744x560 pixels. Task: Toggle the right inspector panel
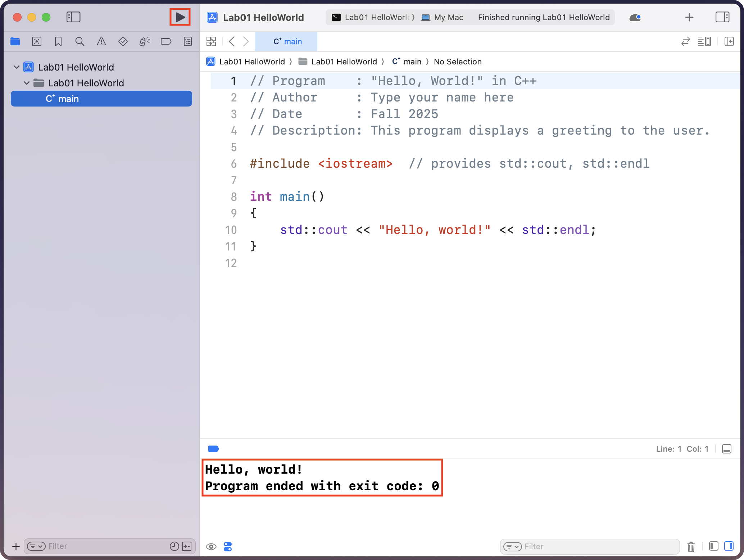click(x=722, y=17)
